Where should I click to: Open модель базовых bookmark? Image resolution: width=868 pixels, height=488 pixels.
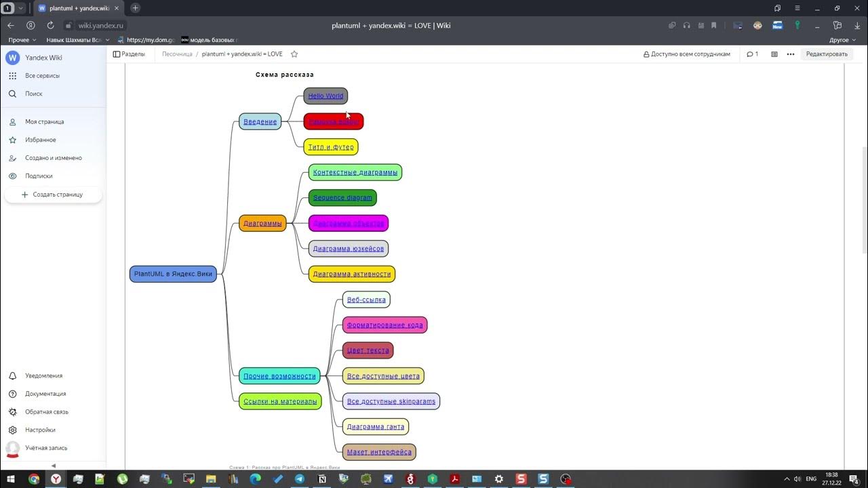pos(209,40)
